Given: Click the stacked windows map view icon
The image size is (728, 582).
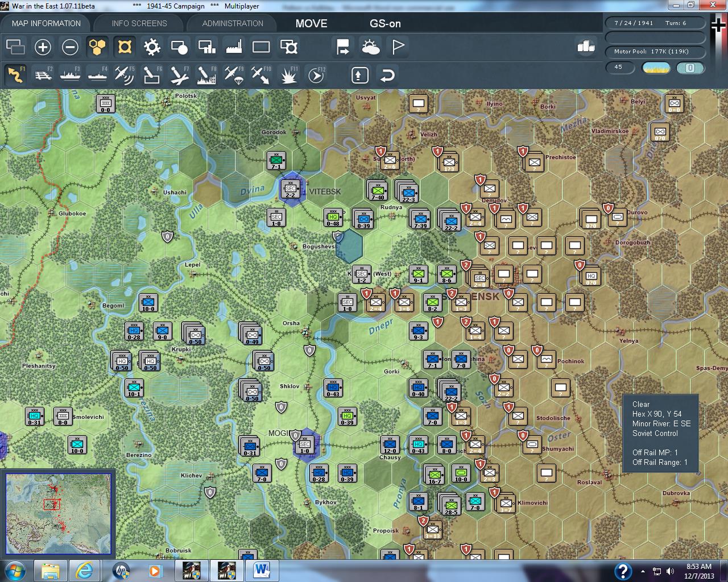Looking at the screenshot, I should pyautogui.click(x=15, y=47).
